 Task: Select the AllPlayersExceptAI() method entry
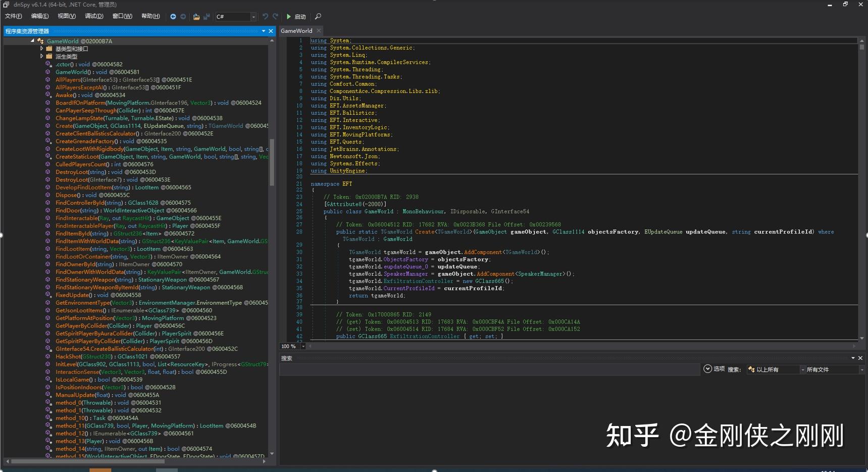118,87
